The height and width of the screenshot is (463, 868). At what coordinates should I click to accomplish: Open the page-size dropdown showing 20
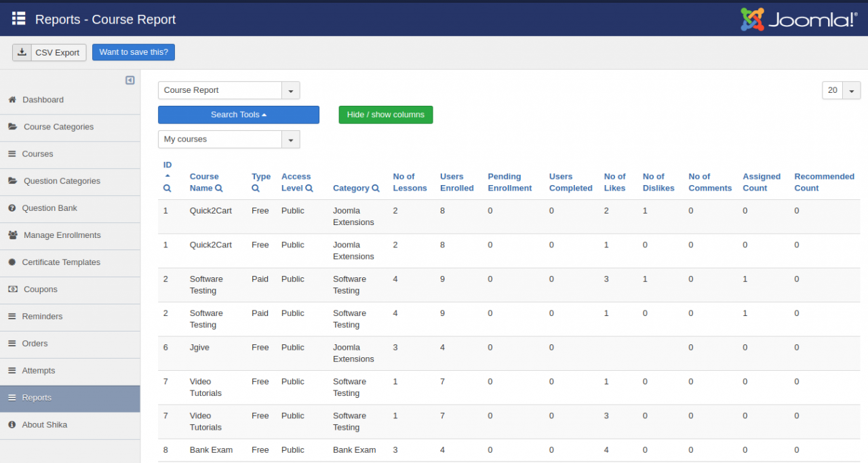point(841,90)
